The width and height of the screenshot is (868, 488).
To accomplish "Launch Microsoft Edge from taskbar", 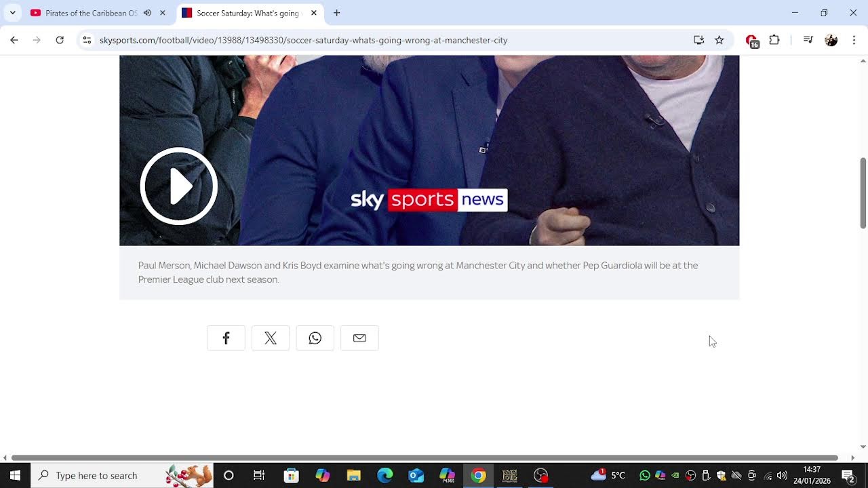I will (x=384, y=475).
